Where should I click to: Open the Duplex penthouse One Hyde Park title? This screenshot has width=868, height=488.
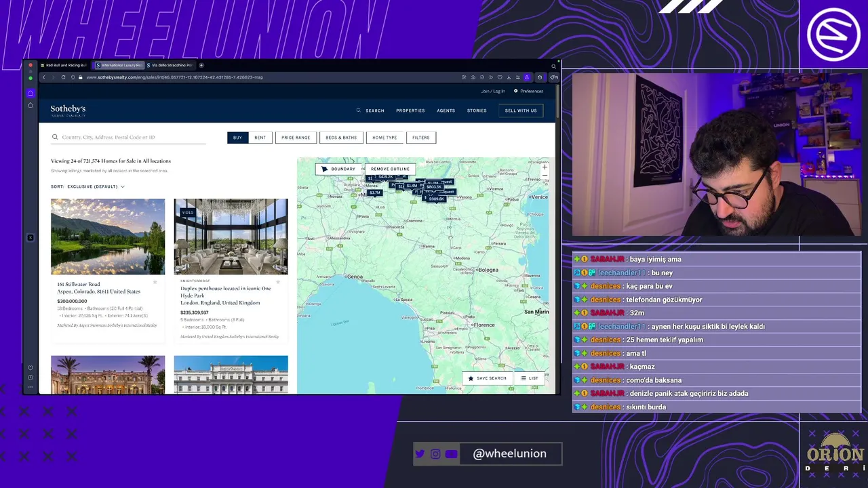pos(225,296)
